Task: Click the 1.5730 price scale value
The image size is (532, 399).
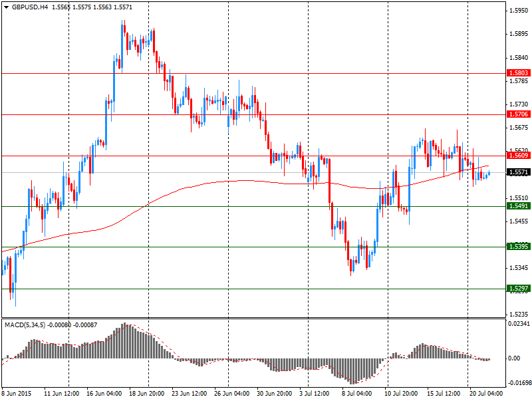Action: click(x=519, y=104)
